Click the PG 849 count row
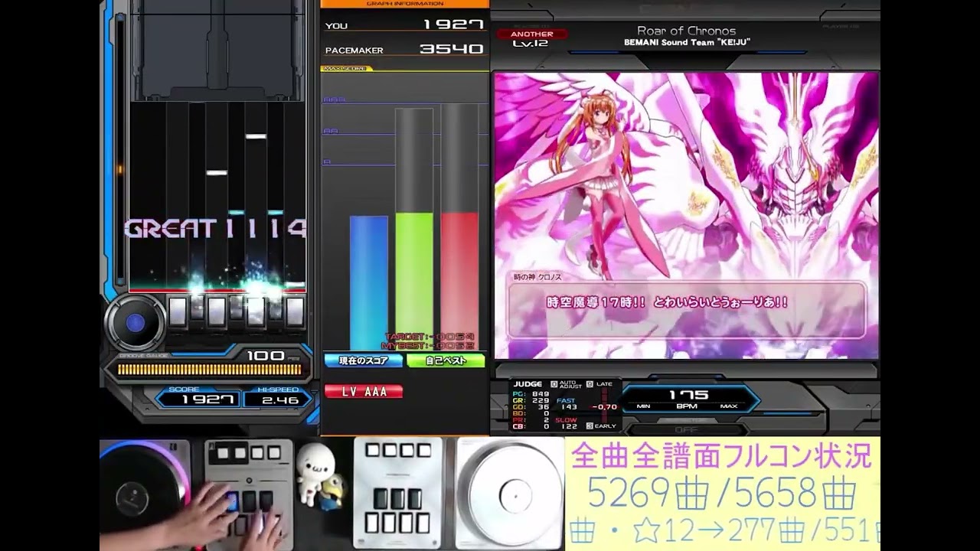The image size is (980, 551). click(531, 394)
